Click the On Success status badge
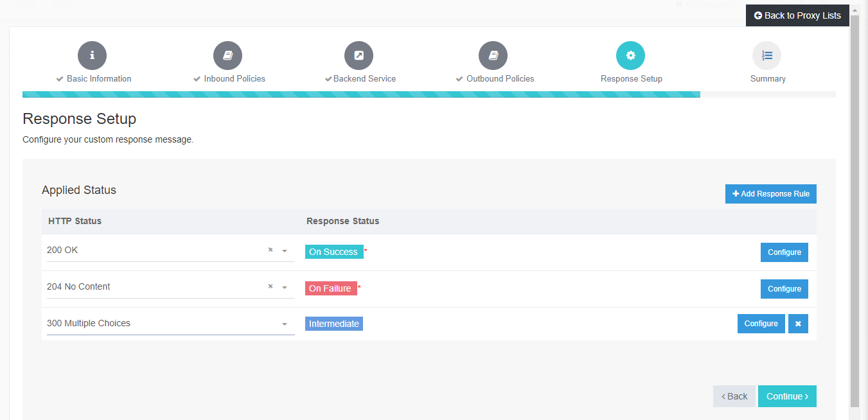The height and width of the screenshot is (420, 868). coord(334,251)
